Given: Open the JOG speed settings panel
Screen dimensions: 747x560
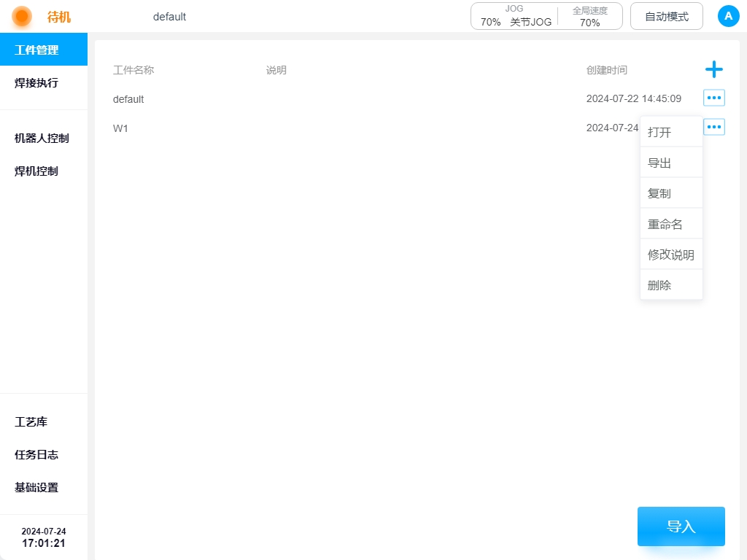Looking at the screenshot, I should pos(515,16).
